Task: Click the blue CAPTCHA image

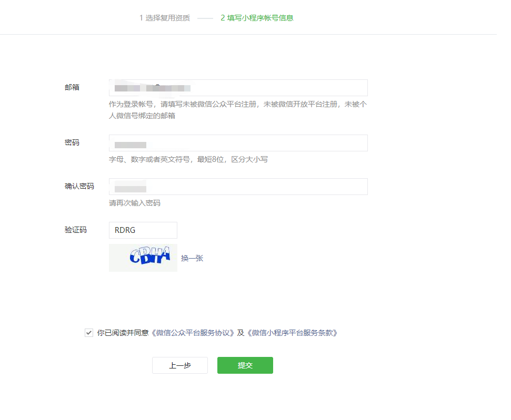Action: (x=143, y=258)
